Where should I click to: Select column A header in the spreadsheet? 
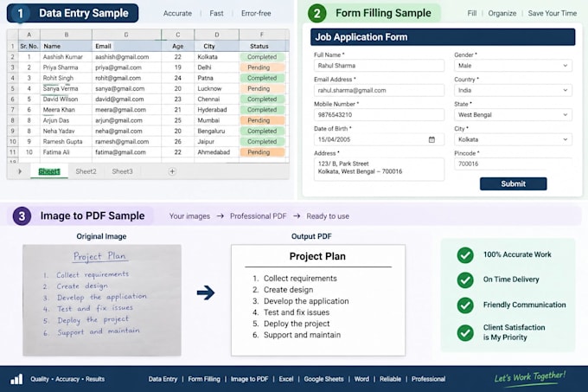coord(29,35)
